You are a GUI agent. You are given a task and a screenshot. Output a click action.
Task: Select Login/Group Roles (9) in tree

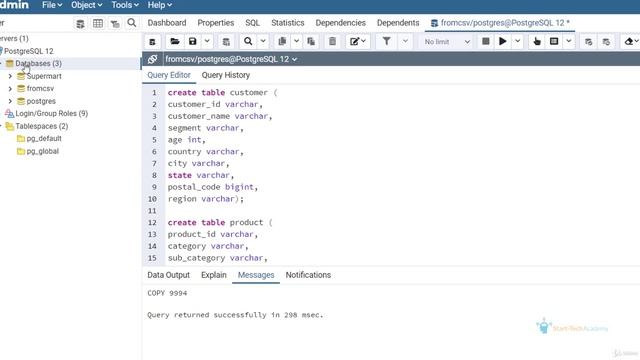click(51, 113)
